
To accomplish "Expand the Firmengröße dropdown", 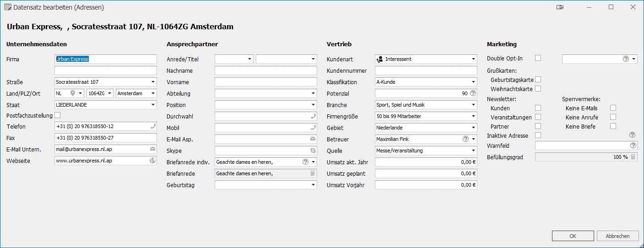I will point(473,116).
